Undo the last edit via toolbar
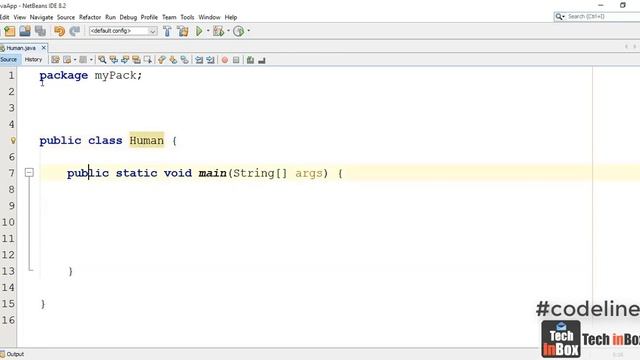This screenshot has width=640, height=360. pyautogui.click(x=60, y=31)
